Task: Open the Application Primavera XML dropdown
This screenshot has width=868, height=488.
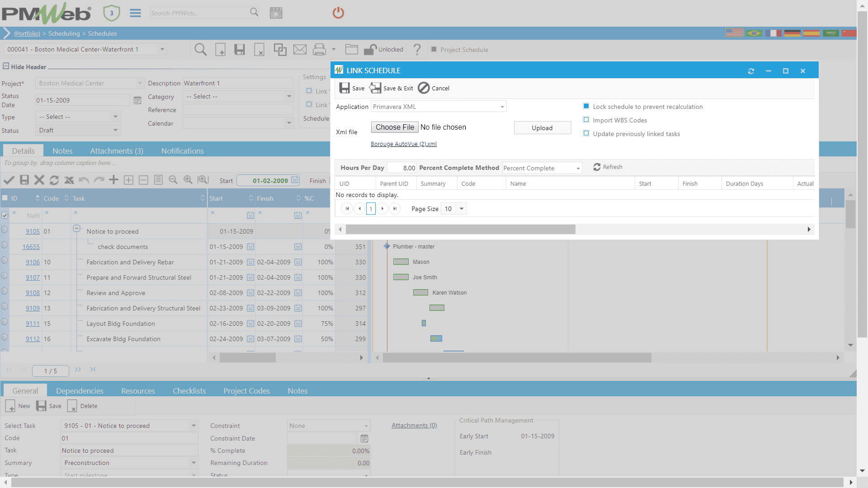Action: pyautogui.click(x=502, y=107)
